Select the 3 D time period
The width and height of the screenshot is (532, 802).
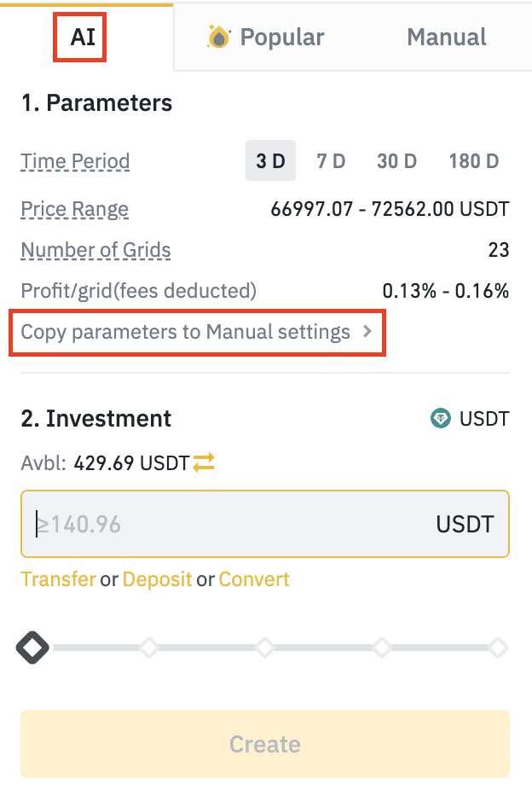[x=270, y=161]
